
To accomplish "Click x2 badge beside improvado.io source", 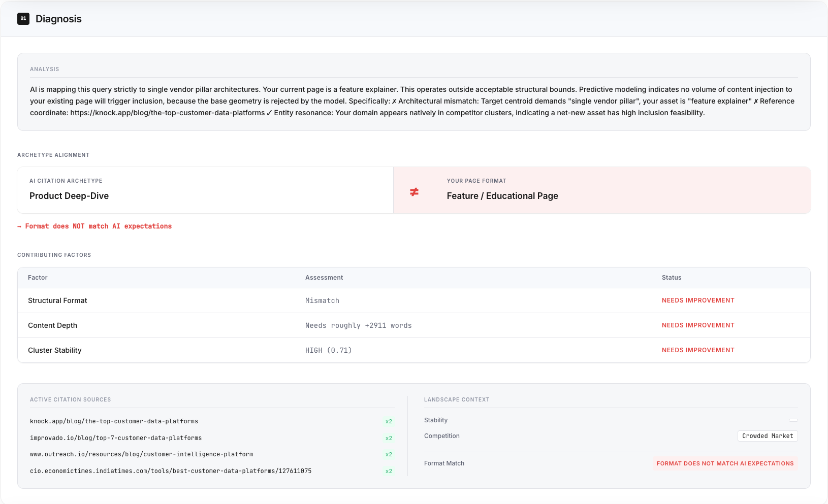I will click(x=389, y=438).
